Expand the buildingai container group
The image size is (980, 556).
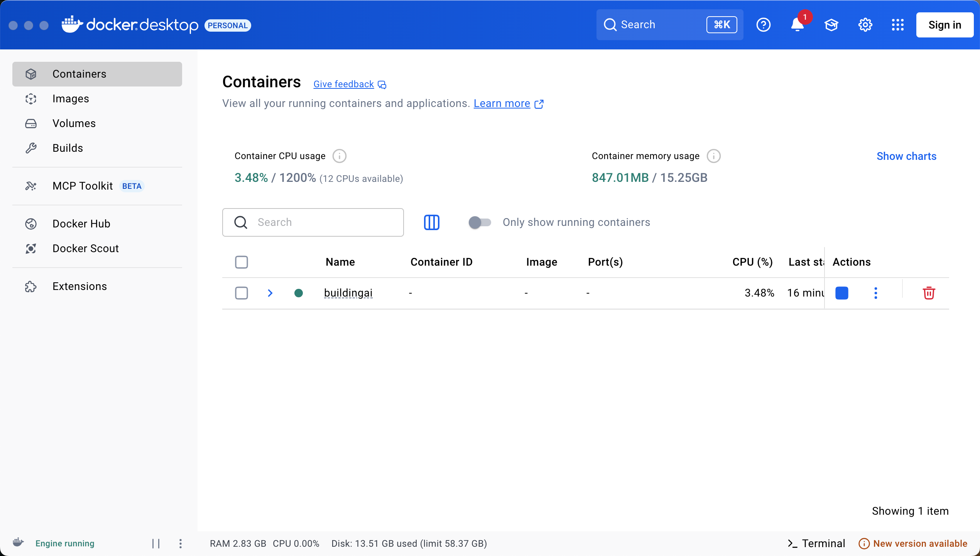click(x=270, y=293)
